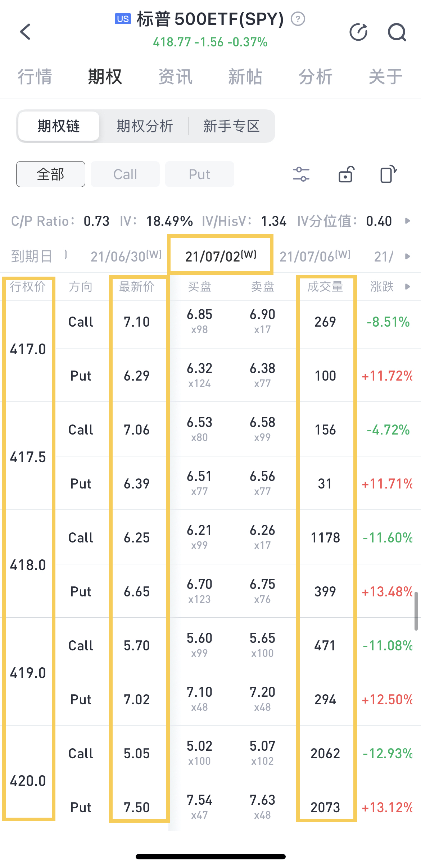Expand more expiration dates arrow
The height and width of the screenshot is (868, 421).
407,256
